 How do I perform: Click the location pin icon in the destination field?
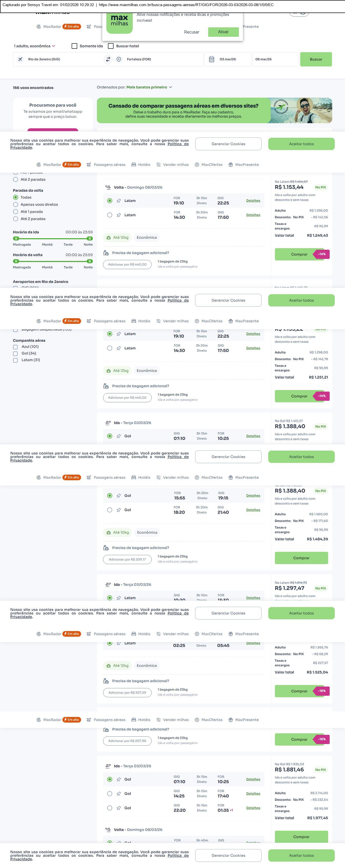click(119, 59)
